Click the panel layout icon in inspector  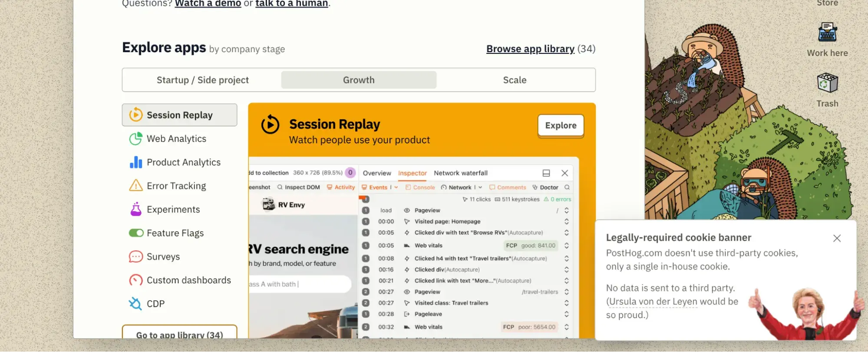(546, 173)
